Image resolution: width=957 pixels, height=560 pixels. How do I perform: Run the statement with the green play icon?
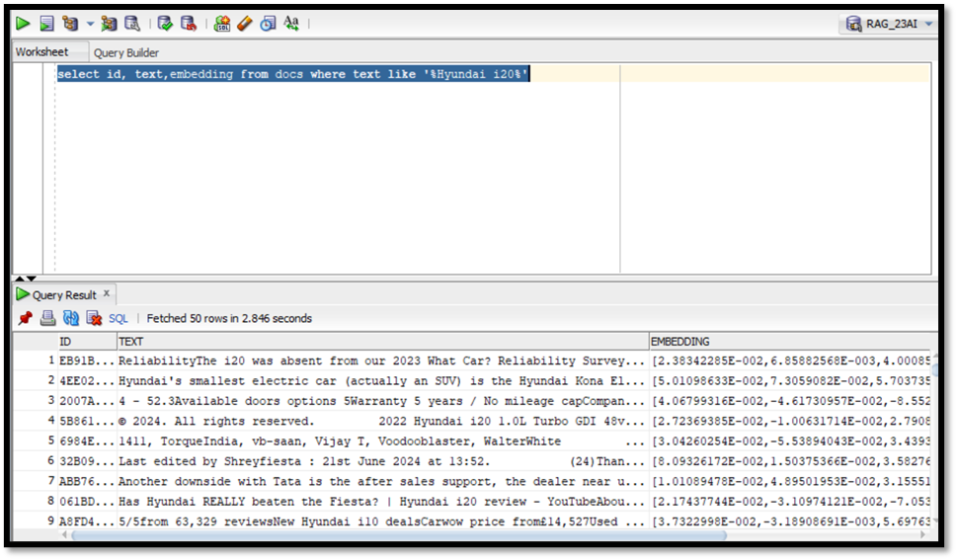(x=23, y=24)
